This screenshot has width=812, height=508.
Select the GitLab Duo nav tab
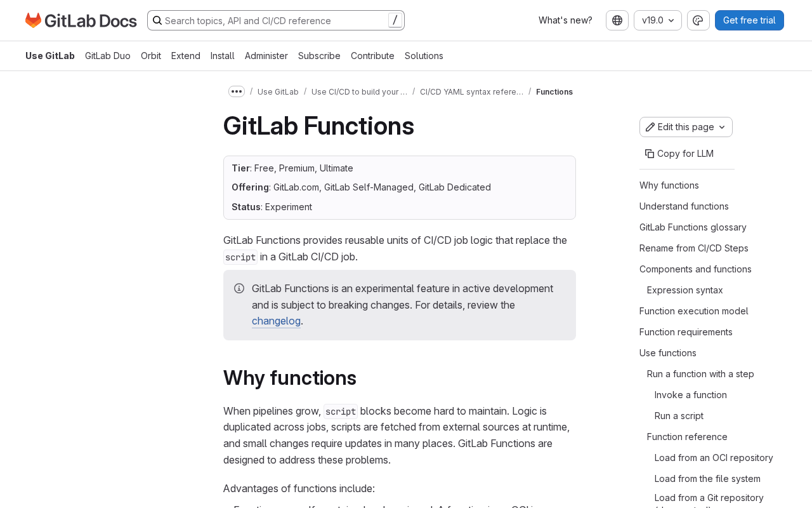108,56
